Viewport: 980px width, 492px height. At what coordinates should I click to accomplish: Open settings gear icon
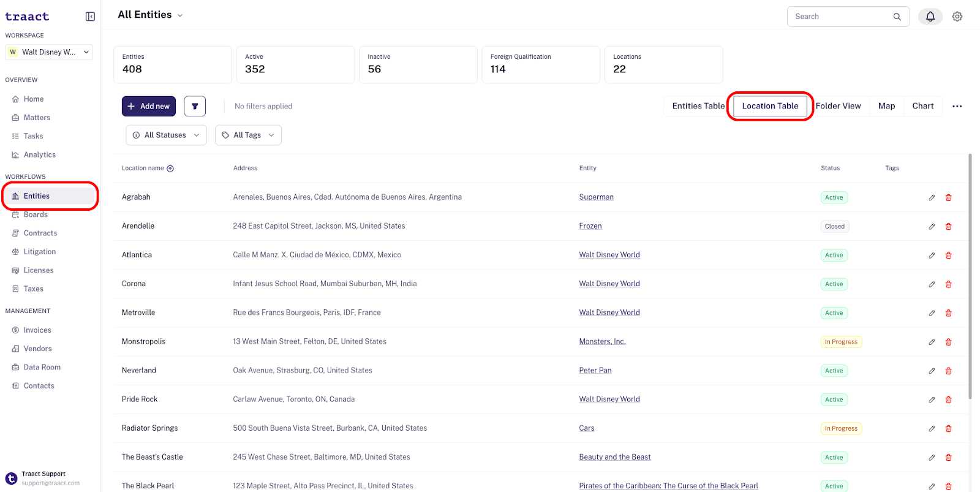[957, 17]
